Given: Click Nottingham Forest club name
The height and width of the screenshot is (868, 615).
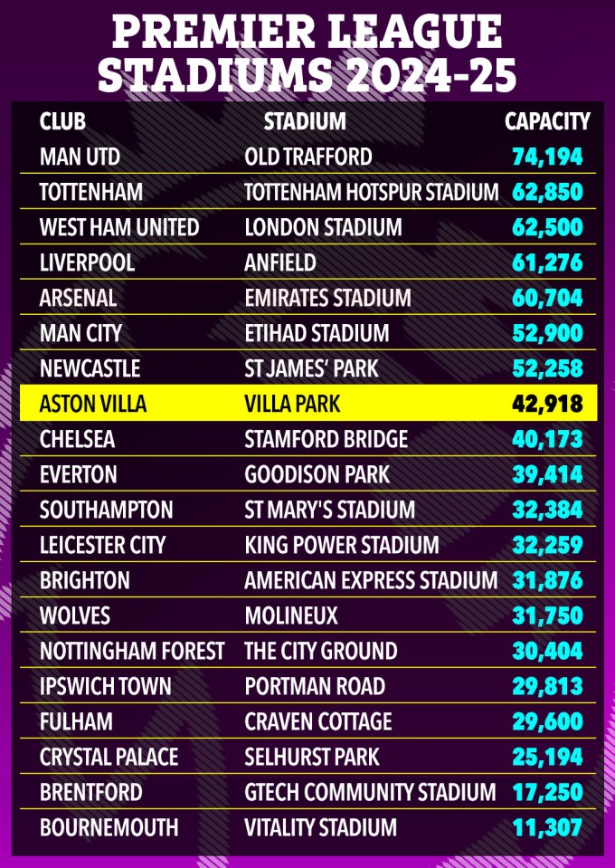Looking at the screenshot, I should click(x=132, y=651).
